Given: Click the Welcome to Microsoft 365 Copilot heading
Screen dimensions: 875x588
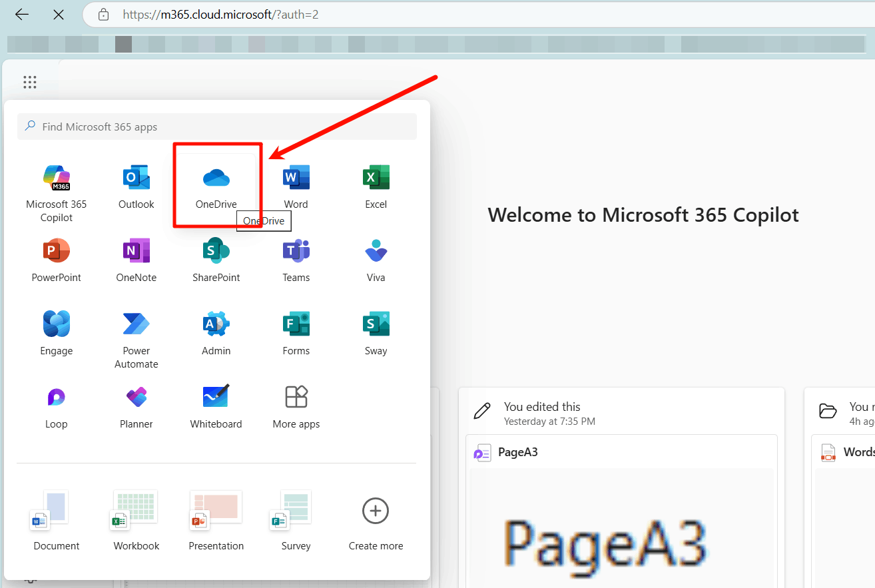Looking at the screenshot, I should (643, 215).
